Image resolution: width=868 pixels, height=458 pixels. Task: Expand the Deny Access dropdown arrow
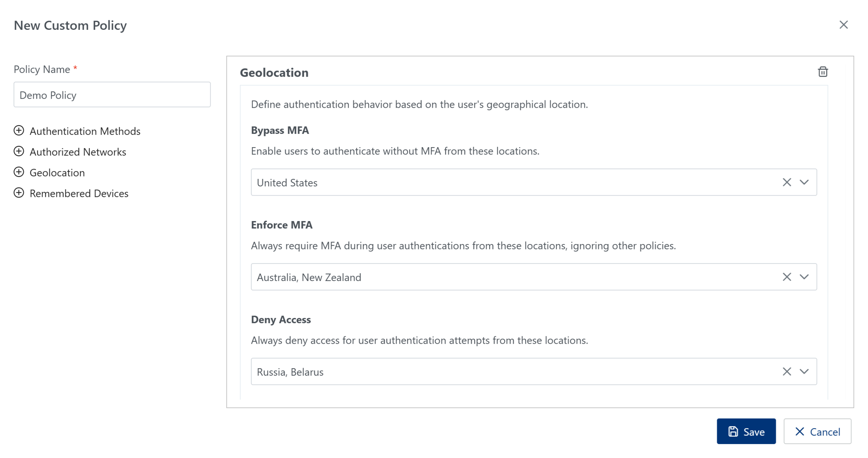(x=804, y=372)
